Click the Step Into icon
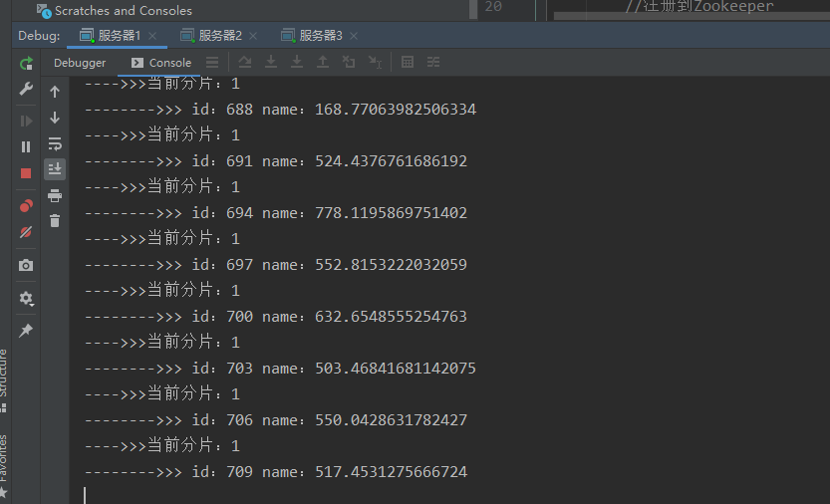This screenshot has width=830, height=504. click(270, 62)
